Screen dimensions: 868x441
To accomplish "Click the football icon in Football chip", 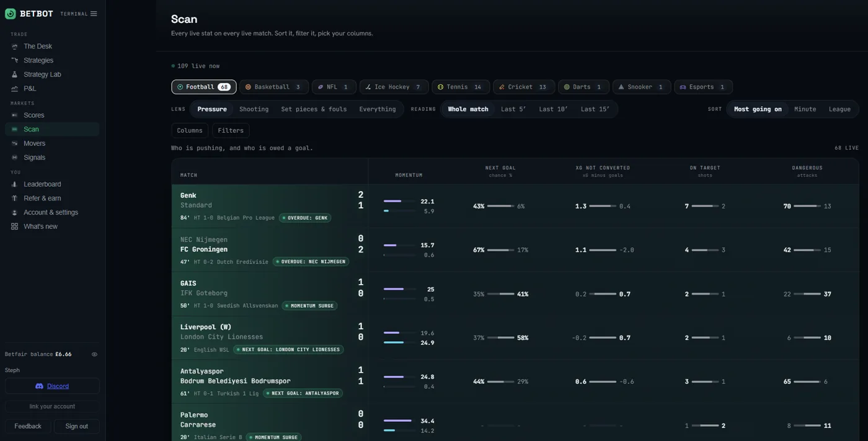I will [180, 87].
